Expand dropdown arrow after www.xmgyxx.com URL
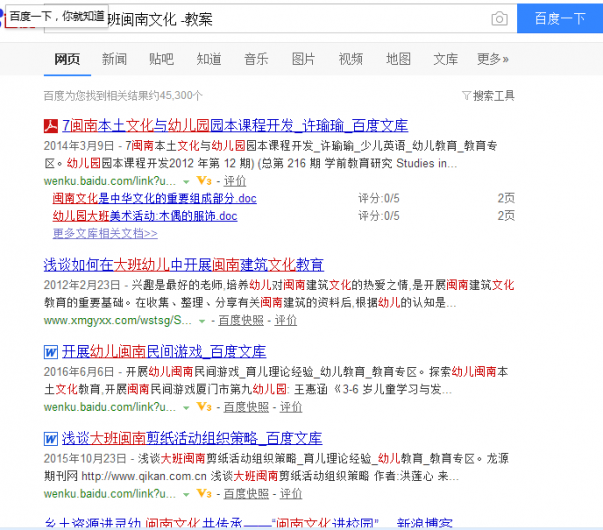Image resolution: width=603 pixels, height=530 pixels. click(202, 321)
